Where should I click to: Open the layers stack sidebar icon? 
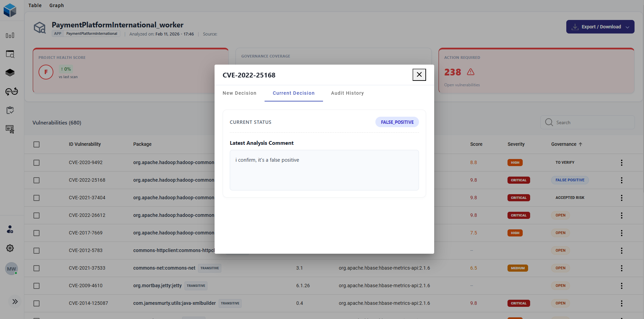(10, 73)
